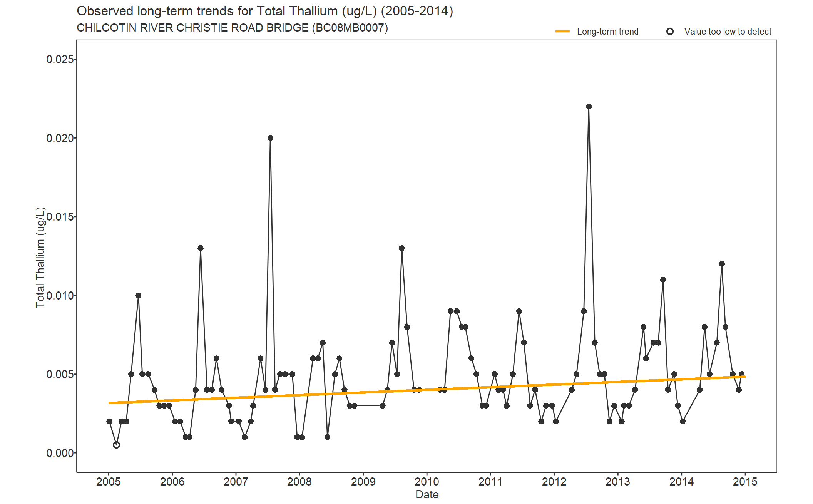Screen dimensions: 813x504
Task: Click the 0.010 data point in mid-2005
Action: click(139, 296)
